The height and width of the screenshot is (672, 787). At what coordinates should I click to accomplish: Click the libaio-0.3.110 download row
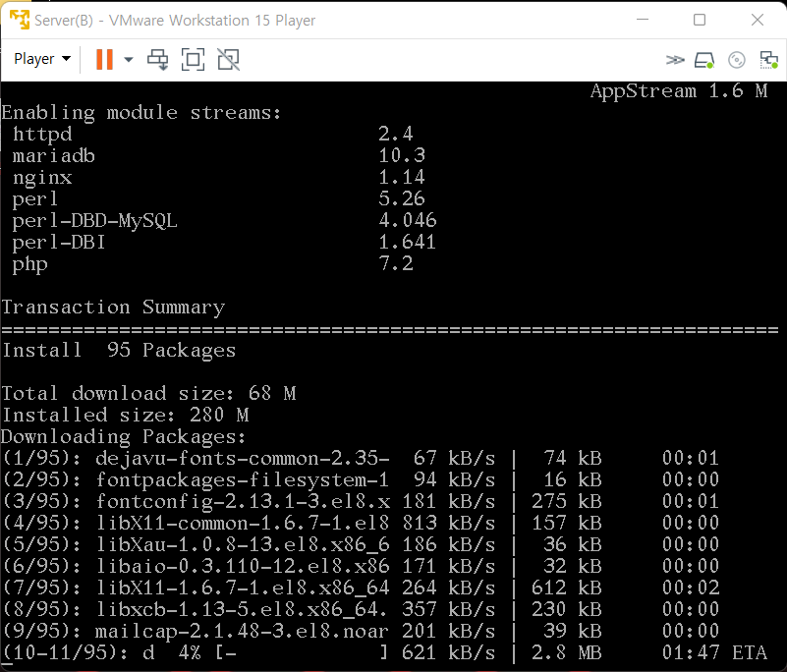point(361,566)
